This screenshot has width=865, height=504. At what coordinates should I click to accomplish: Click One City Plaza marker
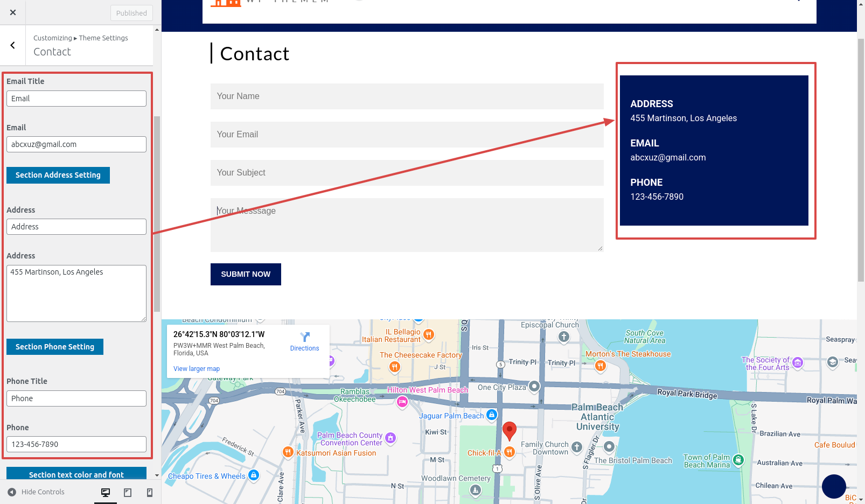click(534, 386)
